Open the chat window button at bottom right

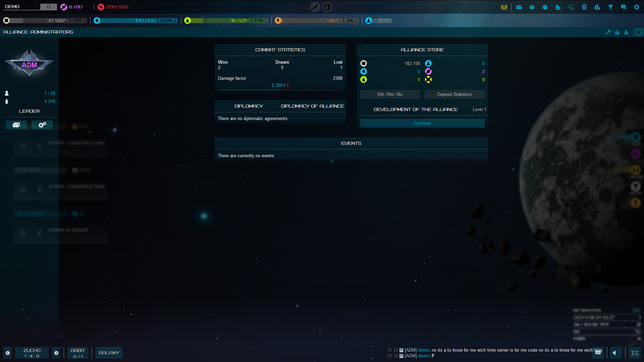(598, 353)
